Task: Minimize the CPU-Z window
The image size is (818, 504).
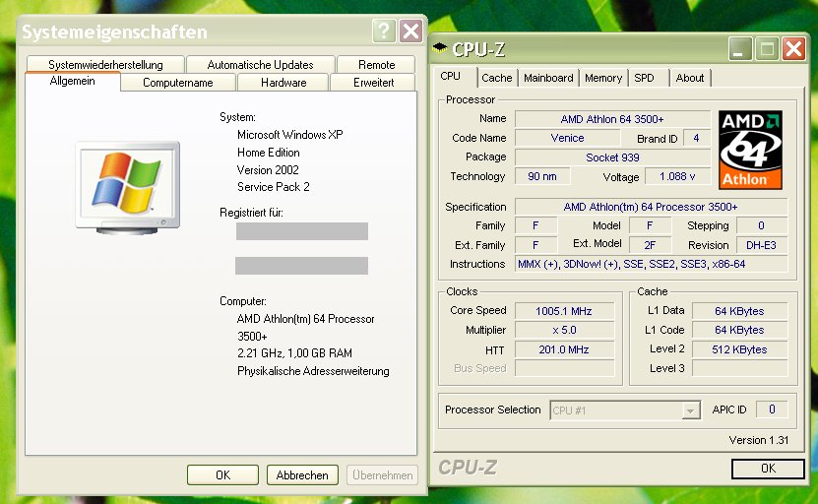Action: tap(740, 49)
